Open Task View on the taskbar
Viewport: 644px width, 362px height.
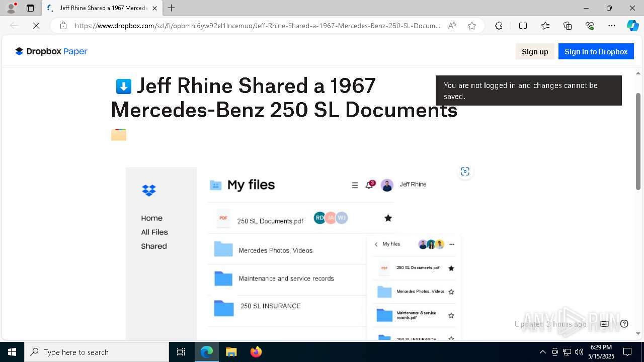(181, 352)
